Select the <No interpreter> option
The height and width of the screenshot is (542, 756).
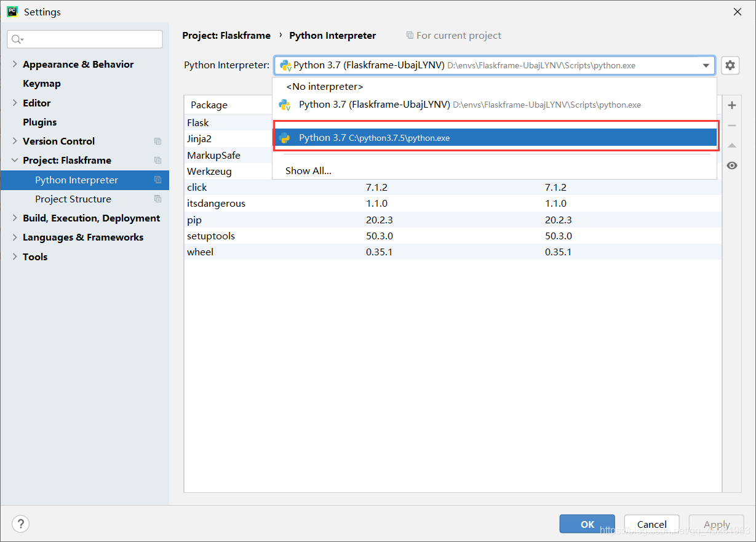(x=495, y=87)
